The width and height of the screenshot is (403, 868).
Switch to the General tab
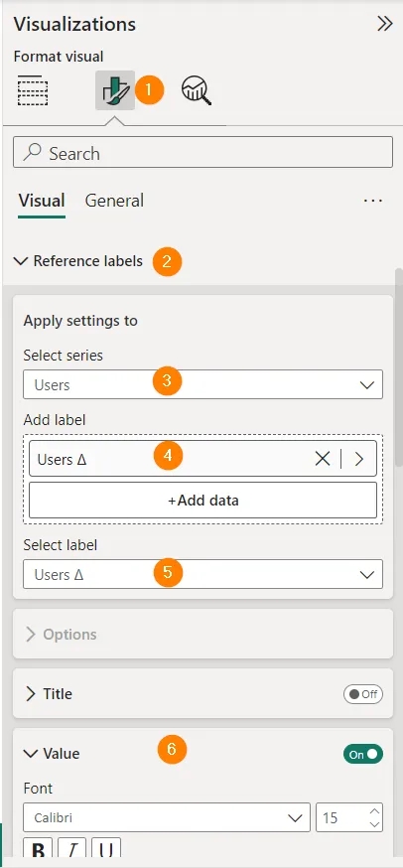114,201
